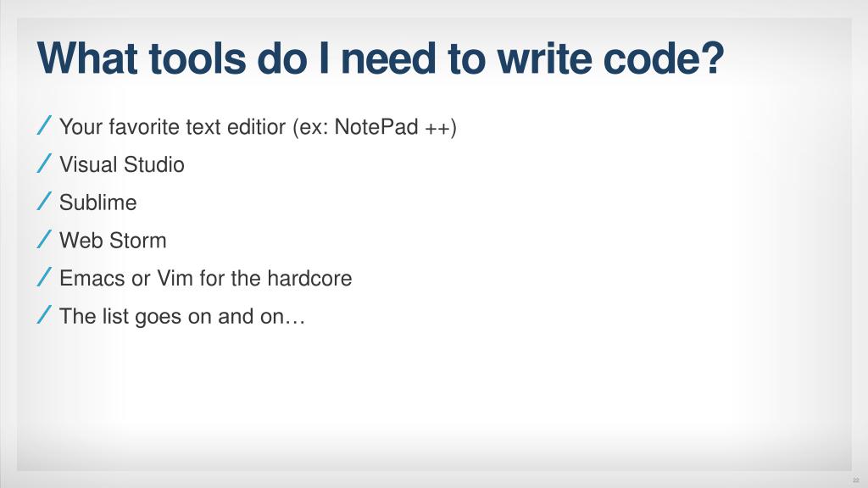Click the "Web Storm" list item text
This screenshot has width=868, height=488.
click(113, 240)
